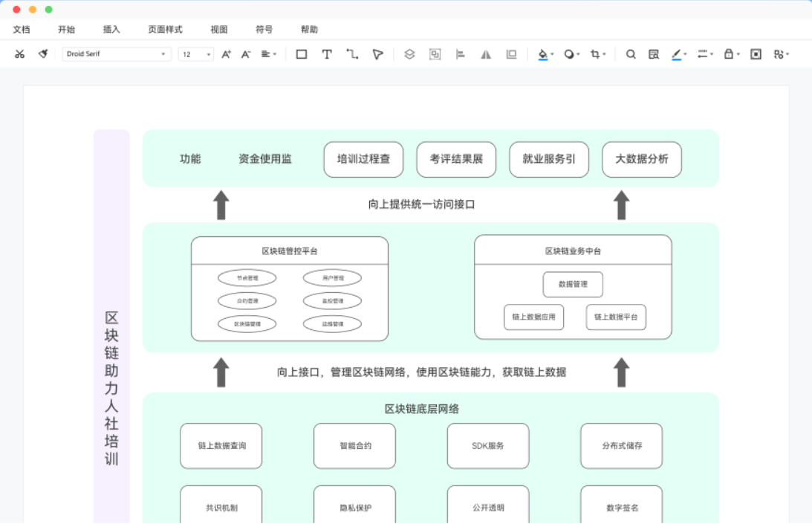Viewport: 812px width, 527px height.
Task: Select the connector line tool
Action: tap(352, 54)
